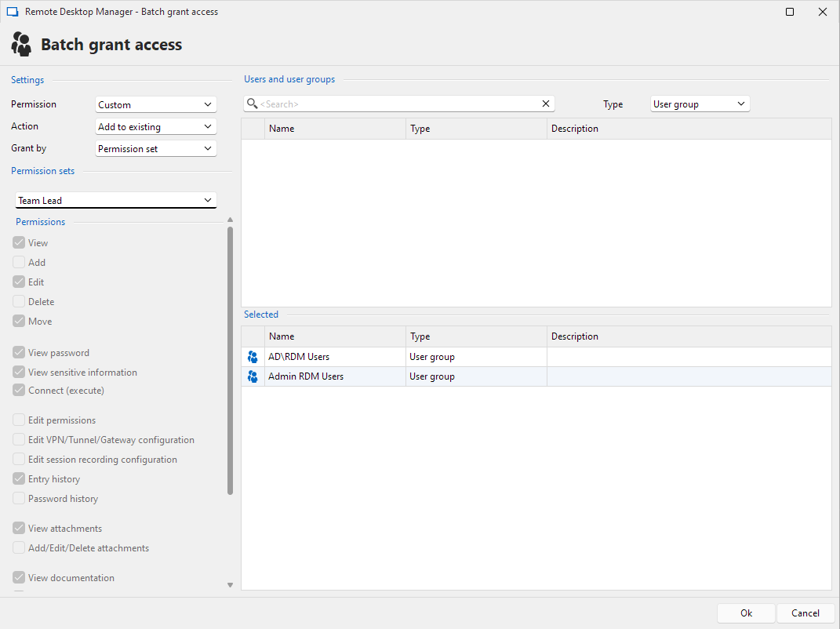Toggle the Entry history checkbox
Screen dimensions: 840x629
[x=20, y=479]
